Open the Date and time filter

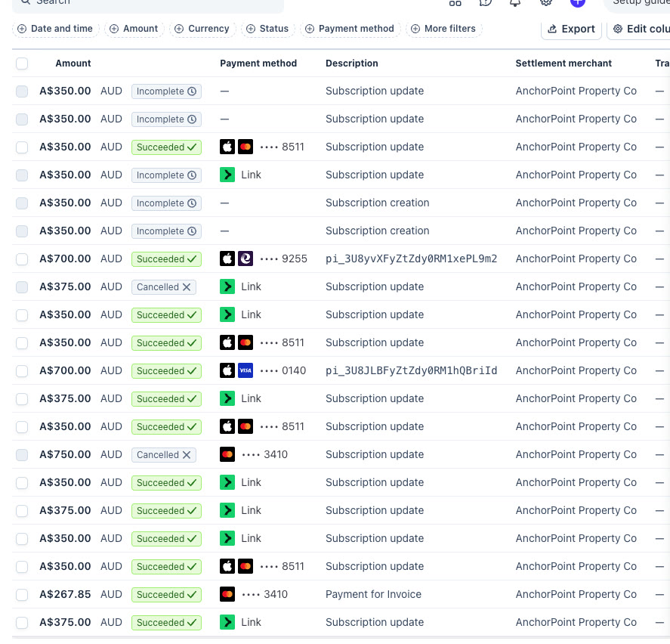[56, 29]
